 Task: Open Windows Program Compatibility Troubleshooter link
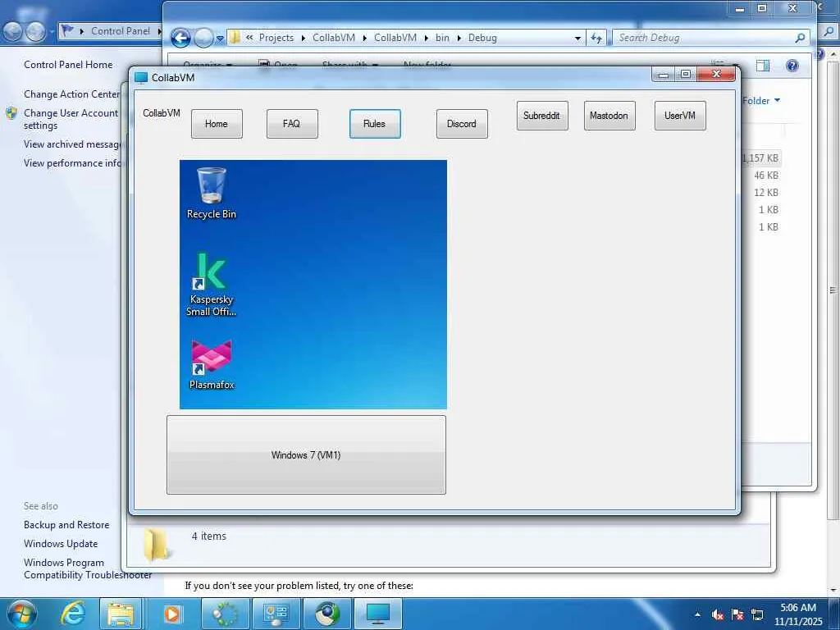[x=87, y=568]
